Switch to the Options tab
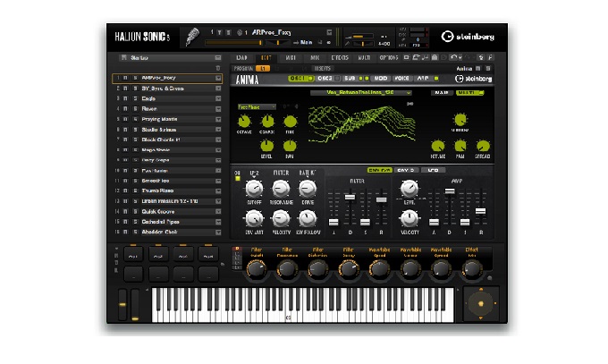Image resolution: width=608 pixels, height=364 pixels. pos(389,58)
